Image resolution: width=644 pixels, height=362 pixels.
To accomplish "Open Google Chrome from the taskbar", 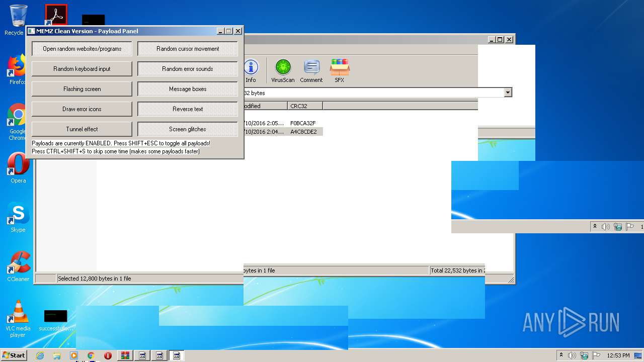I will (91, 355).
